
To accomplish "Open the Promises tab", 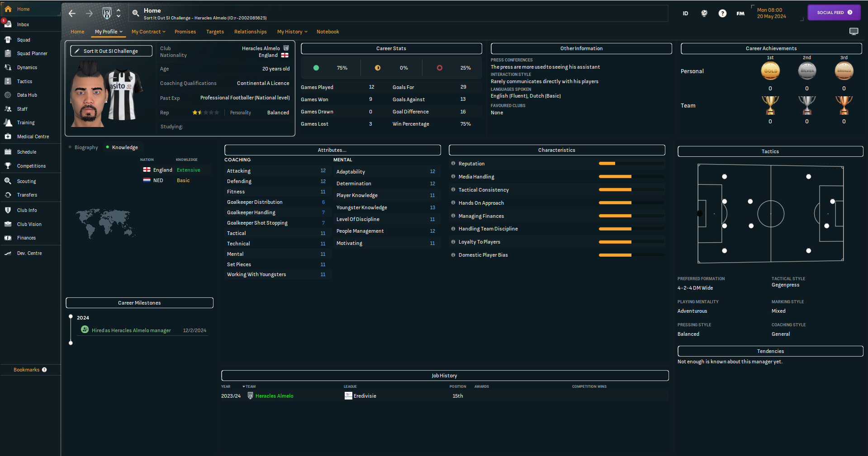I will [185, 32].
